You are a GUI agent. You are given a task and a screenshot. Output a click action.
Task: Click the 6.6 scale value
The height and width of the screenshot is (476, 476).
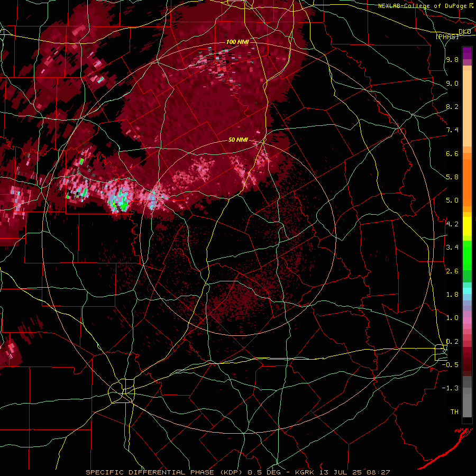click(452, 153)
